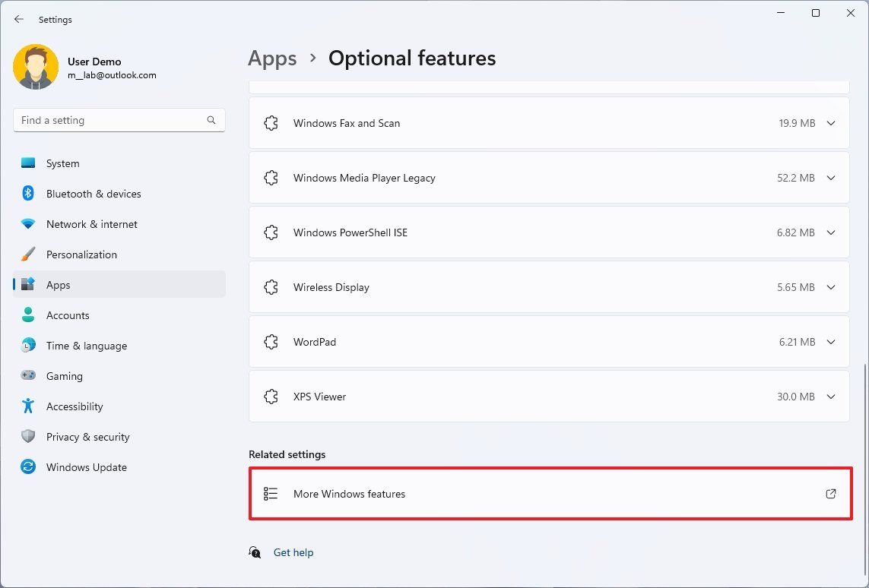Expand the Windows Media Player Legacy entry
Viewport: 869px width, 588px height.
[831, 177]
